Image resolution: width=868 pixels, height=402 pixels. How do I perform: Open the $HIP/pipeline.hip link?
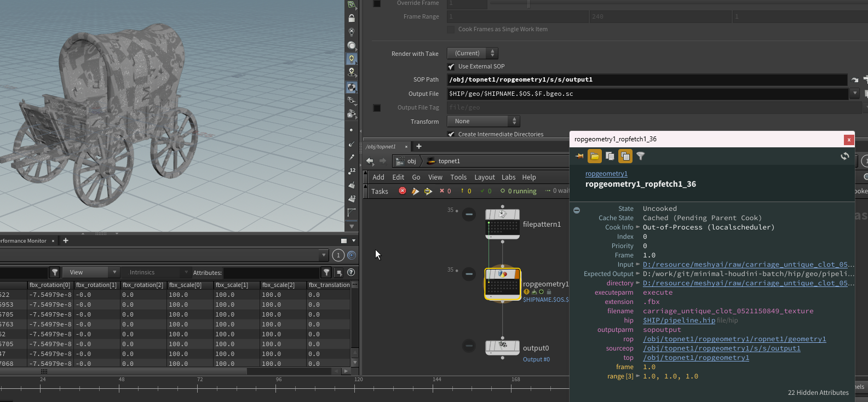679,320
